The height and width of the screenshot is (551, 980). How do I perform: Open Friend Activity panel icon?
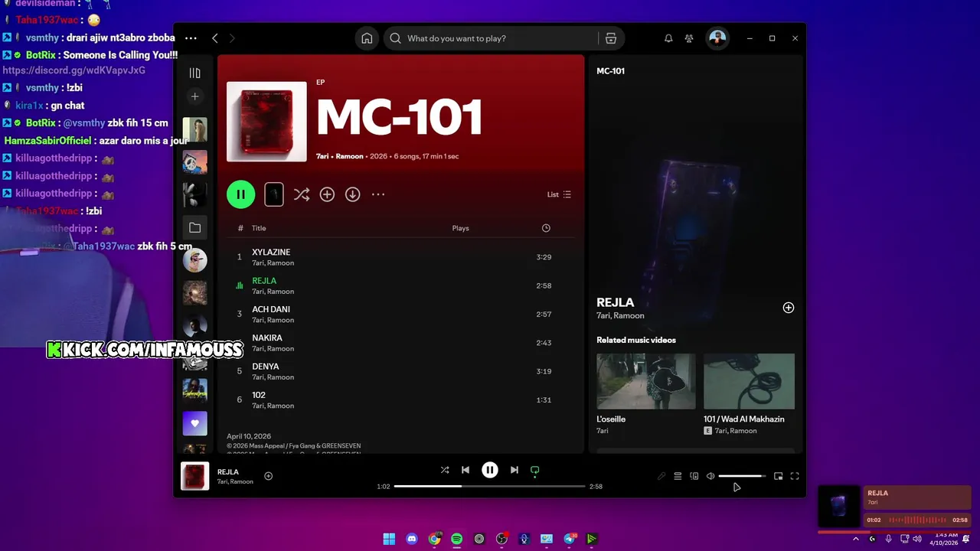click(689, 38)
